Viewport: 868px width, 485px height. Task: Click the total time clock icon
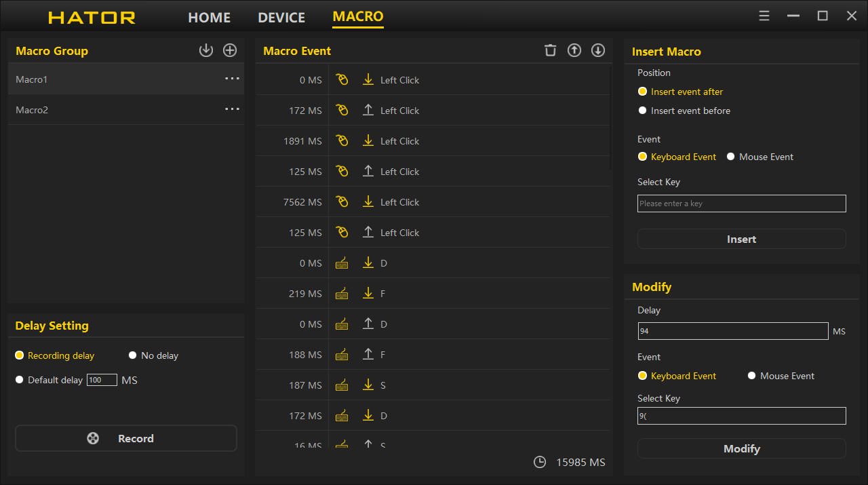coord(540,462)
